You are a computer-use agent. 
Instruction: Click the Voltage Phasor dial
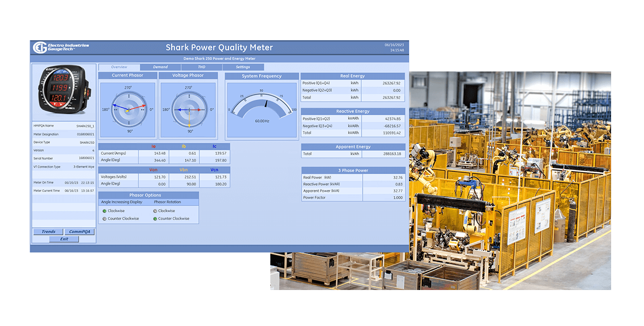point(190,110)
